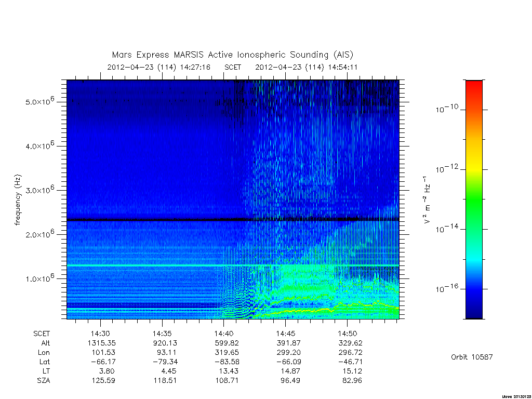
Task: Click the end timestamp 14:54:11 in header
Action: pyautogui.click(x=343, y=67)
